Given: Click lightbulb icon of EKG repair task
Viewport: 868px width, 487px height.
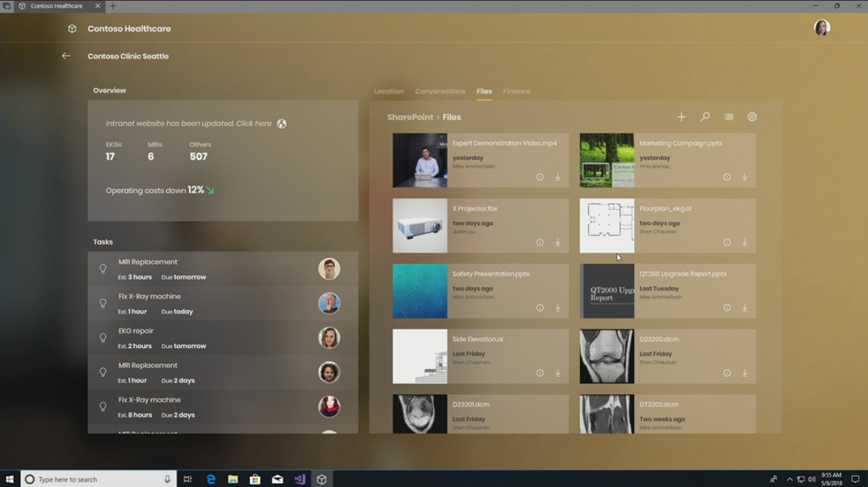Looking at the screenshot, I should 103,338.
